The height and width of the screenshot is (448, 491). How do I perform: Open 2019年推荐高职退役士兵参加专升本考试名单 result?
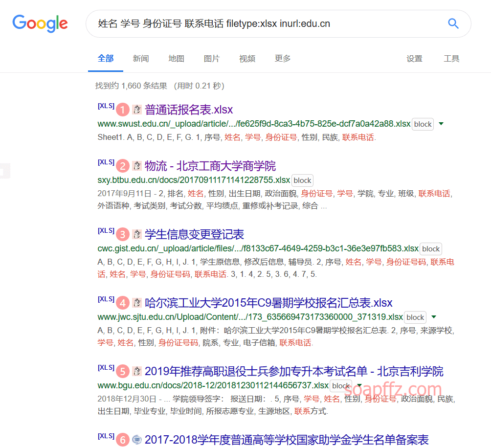294,371
